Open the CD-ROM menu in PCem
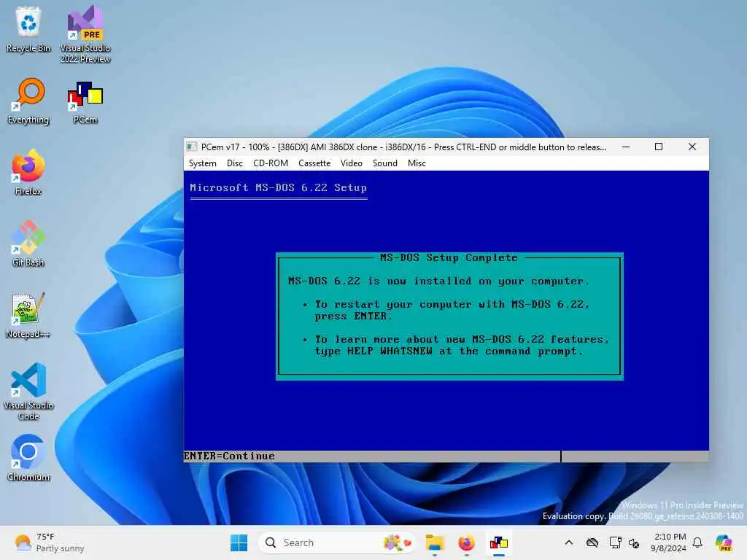 point(271,163)
